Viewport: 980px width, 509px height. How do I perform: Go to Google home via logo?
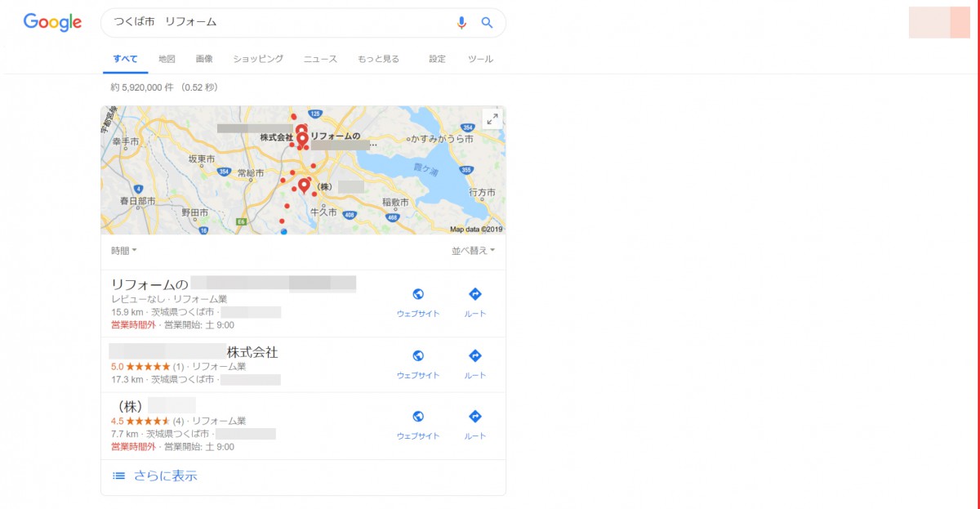tap(53, 23)
